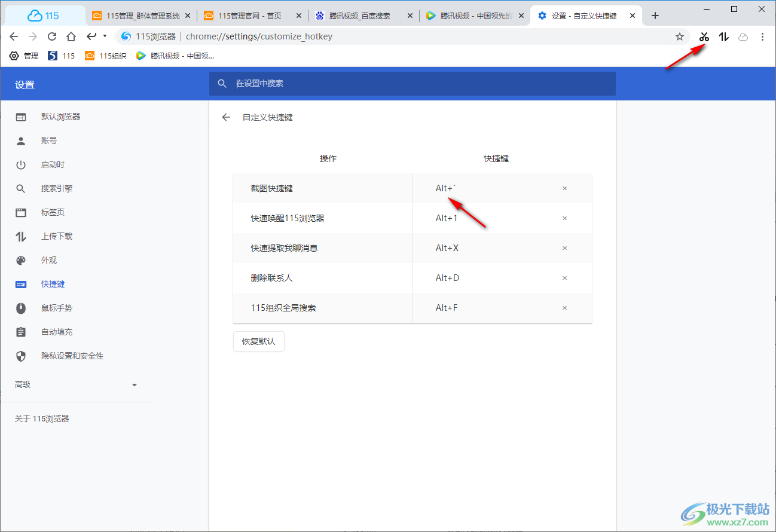Viewport: 776px width, 532px height.
Task: Open 隐私设置和安全性 settings section
Action: click(72, 356)
